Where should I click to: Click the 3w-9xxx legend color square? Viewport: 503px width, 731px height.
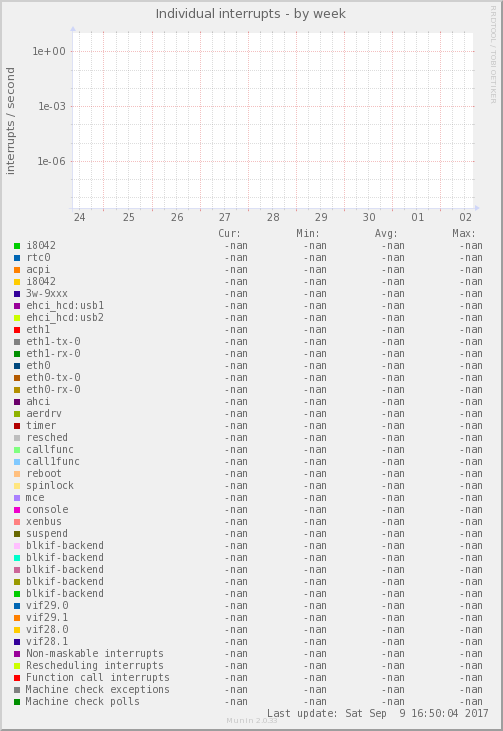click(x=17, y=294)
